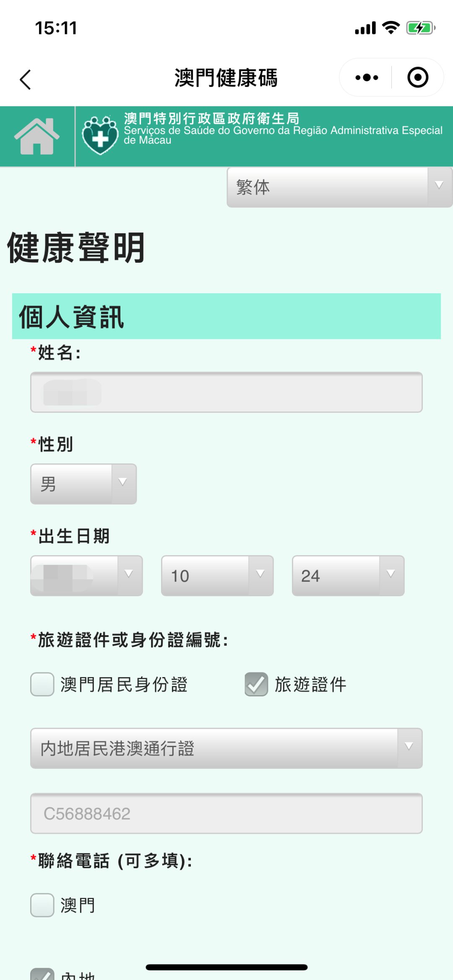Expand the 性別 gender dropdown showing 男
453x980 pixels.
point(83,484)
